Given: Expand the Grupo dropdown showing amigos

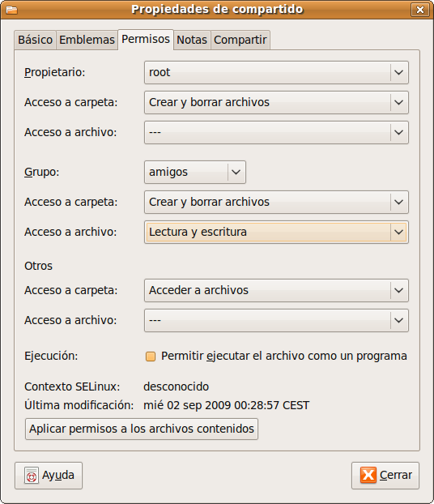Looking at the screenshot, I should pyautogui.click(x=195, y=172).
